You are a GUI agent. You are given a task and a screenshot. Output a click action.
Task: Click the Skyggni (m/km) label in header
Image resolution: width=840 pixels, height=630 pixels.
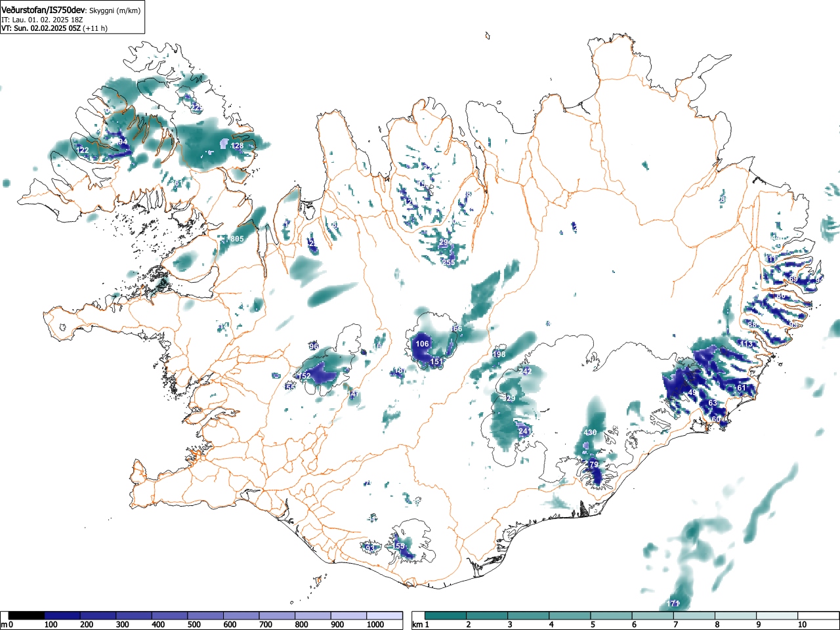point(115,10)
